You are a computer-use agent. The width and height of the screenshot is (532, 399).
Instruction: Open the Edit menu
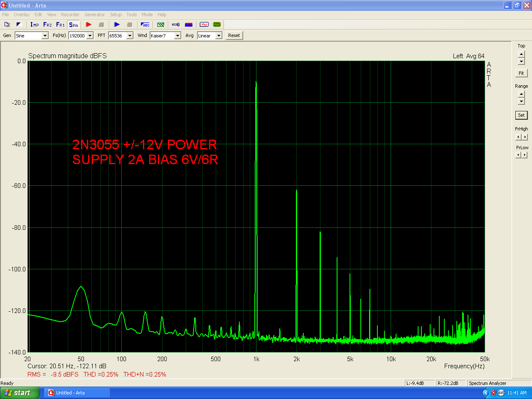click(x=38, y=15)
